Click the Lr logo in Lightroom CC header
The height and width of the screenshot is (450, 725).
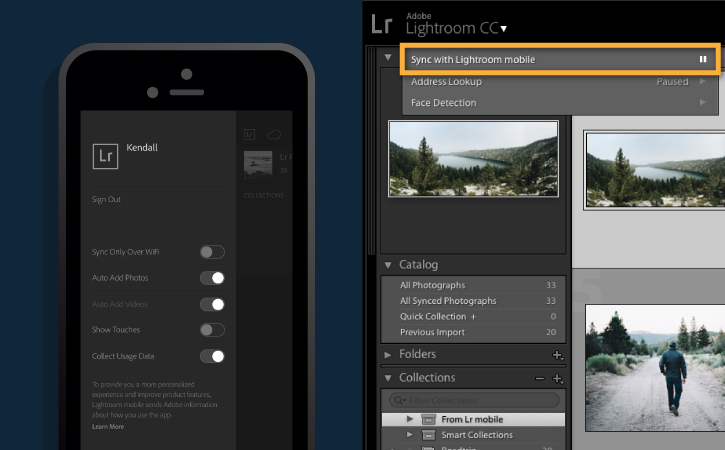coord(382,24)
